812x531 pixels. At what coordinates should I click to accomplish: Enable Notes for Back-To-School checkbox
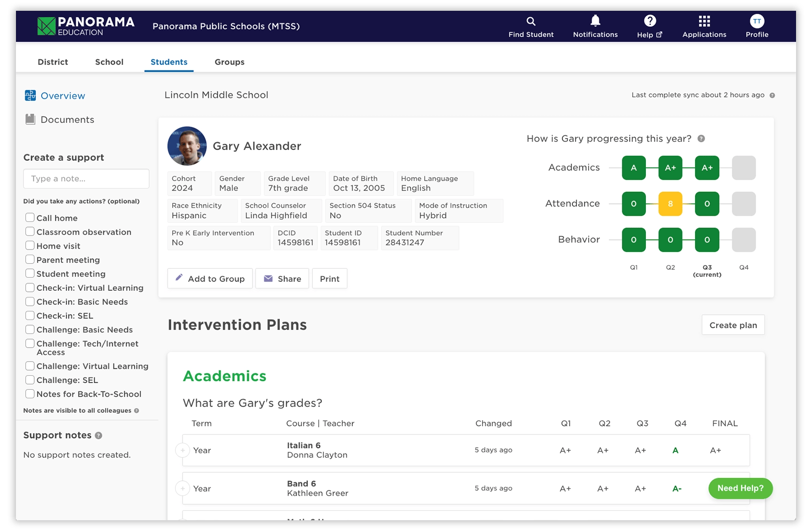(30, 394)
